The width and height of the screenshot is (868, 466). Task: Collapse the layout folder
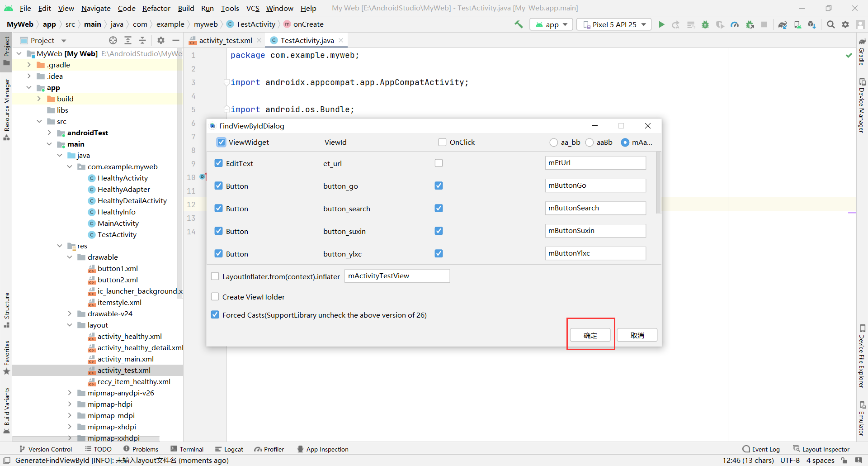[x=70, y=325]
